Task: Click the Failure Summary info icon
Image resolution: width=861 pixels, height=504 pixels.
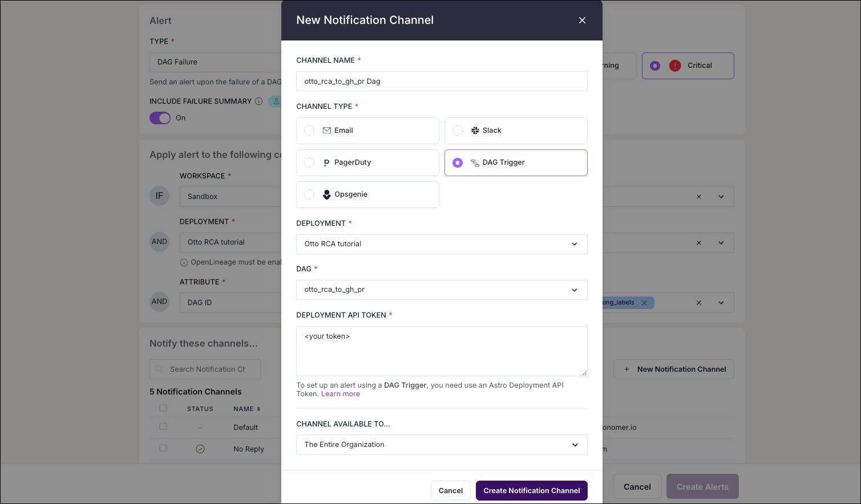Action: (x=258, y=101)
